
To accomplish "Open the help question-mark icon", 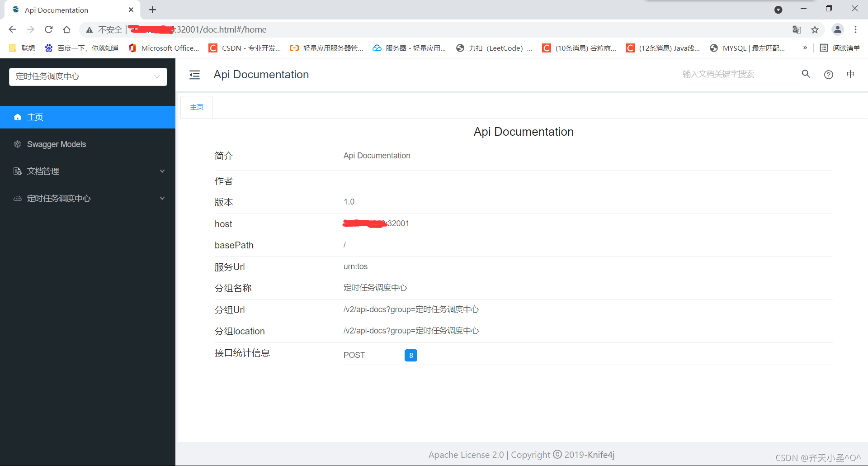I will 829,75.
